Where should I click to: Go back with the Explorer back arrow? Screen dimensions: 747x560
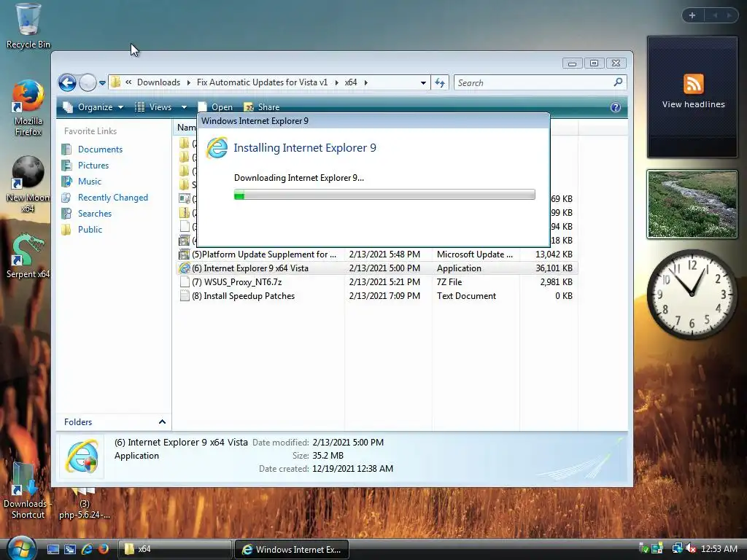(x=68, y=83)
